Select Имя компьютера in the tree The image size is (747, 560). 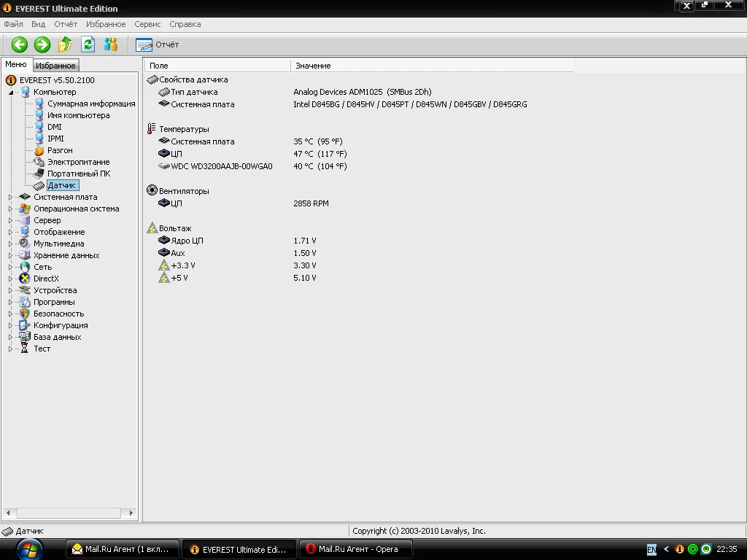tap(78, 115)
